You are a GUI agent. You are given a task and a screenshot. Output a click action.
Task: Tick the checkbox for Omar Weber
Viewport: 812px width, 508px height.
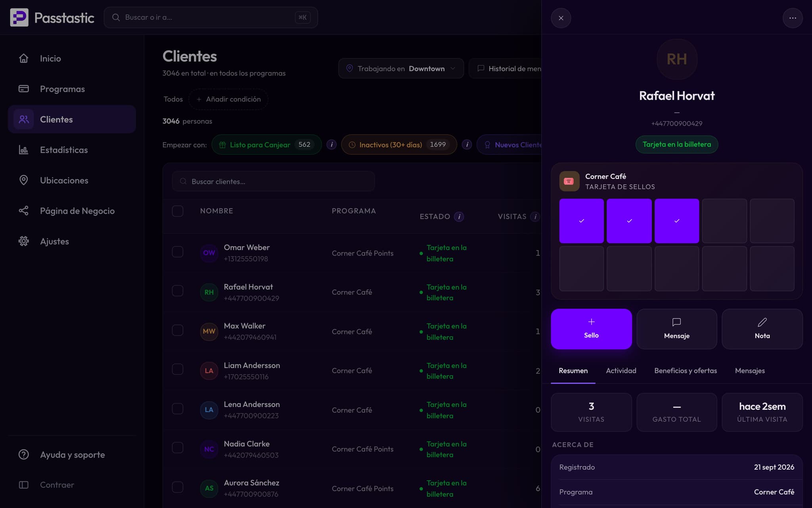[x=178, y=252]
